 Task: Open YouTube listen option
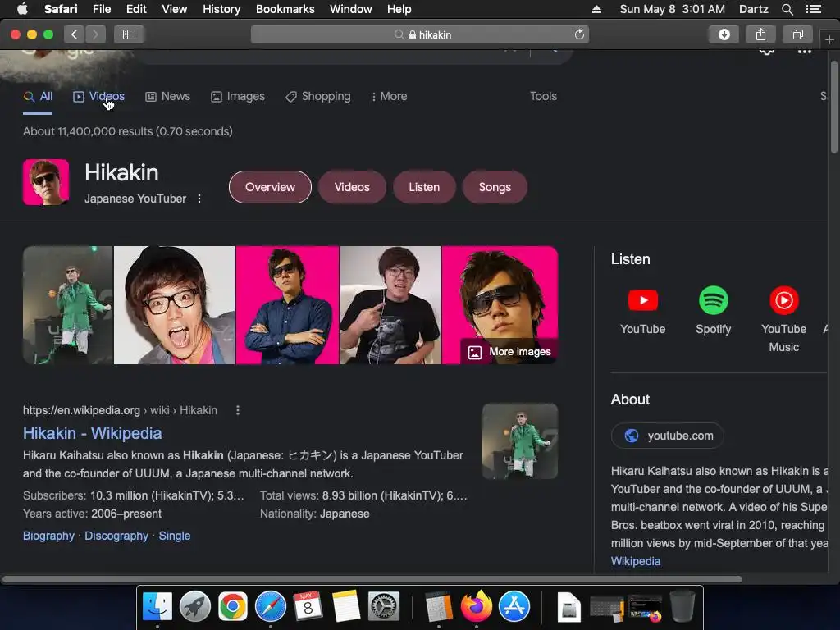tap(643, 312)
